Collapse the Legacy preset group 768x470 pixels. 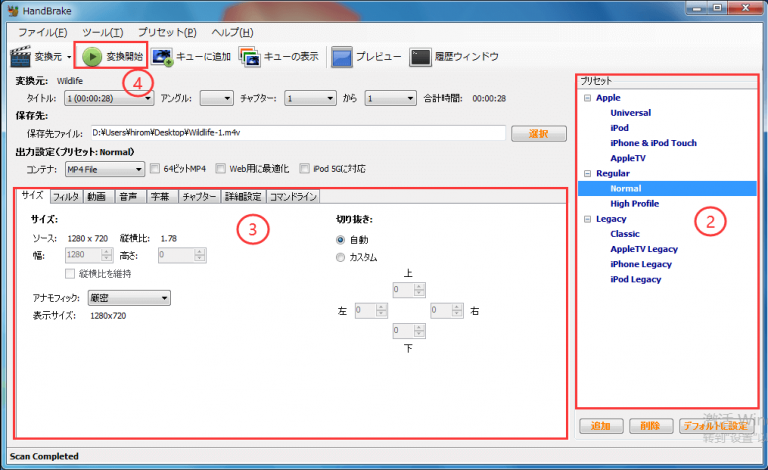click(587, 219)
